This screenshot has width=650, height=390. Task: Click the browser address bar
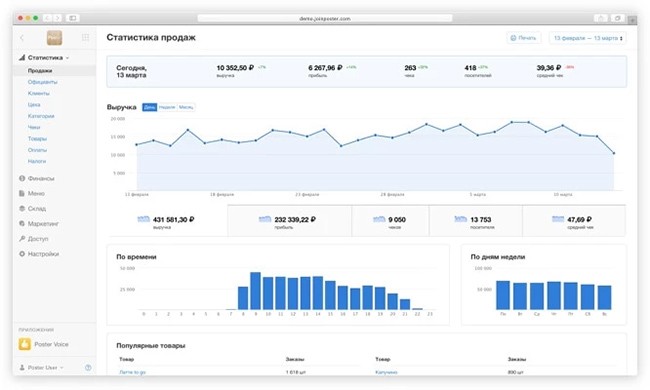(325, 18)
